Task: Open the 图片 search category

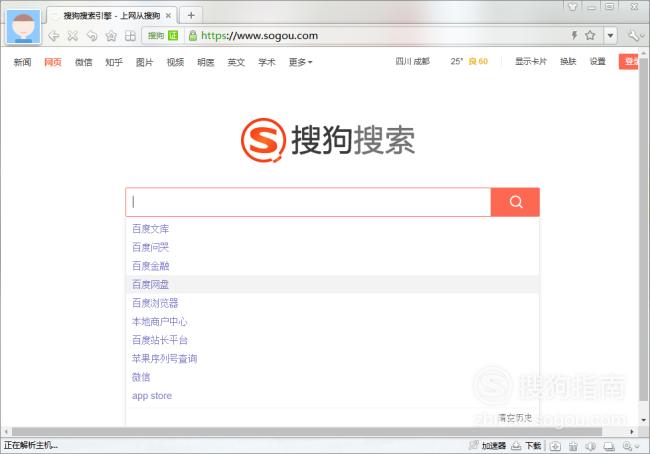Action: (x=145, y=62)
